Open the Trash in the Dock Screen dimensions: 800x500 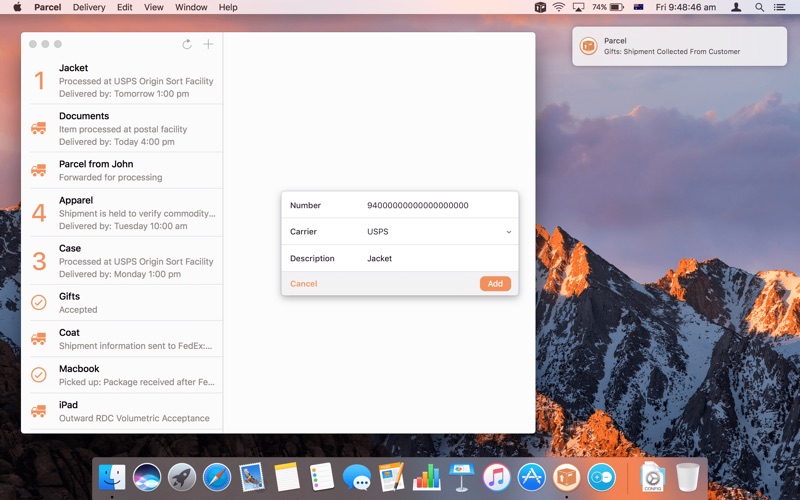(687, 477)
